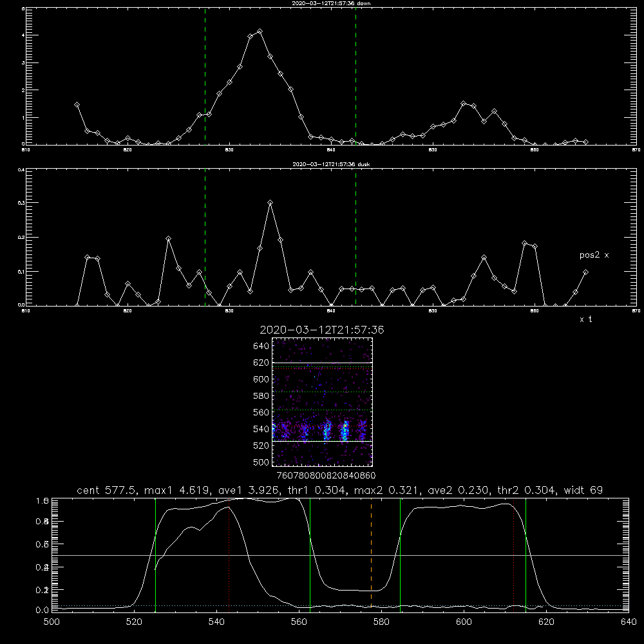Image resolution: width=644 pixels, height=644 pixels.
Task: Click the orange dashed center line in bottom plot
Action: click(372, 554)
